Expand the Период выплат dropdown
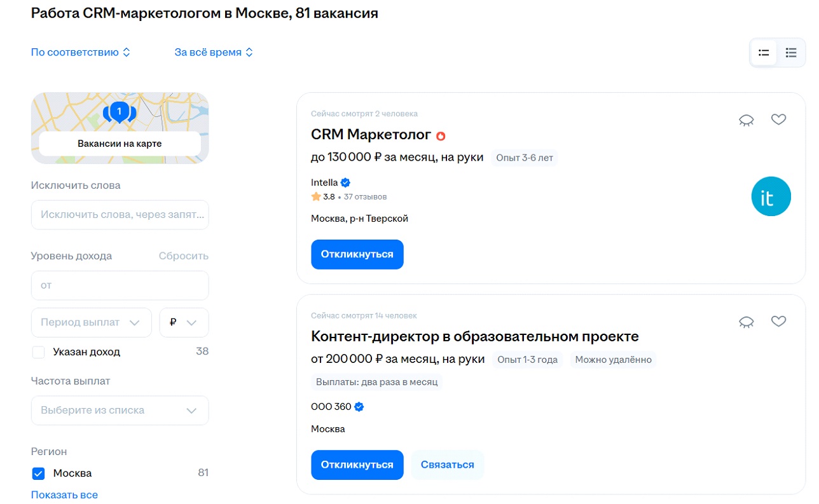819x504 pixels. click(x=91, y=323)
